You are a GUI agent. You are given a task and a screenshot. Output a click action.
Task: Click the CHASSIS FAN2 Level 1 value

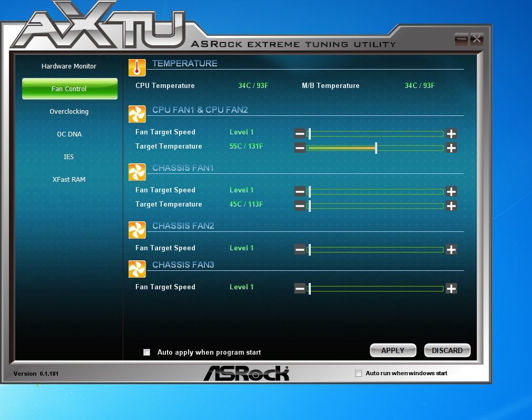pyautogui.click(x=242, y=248)
